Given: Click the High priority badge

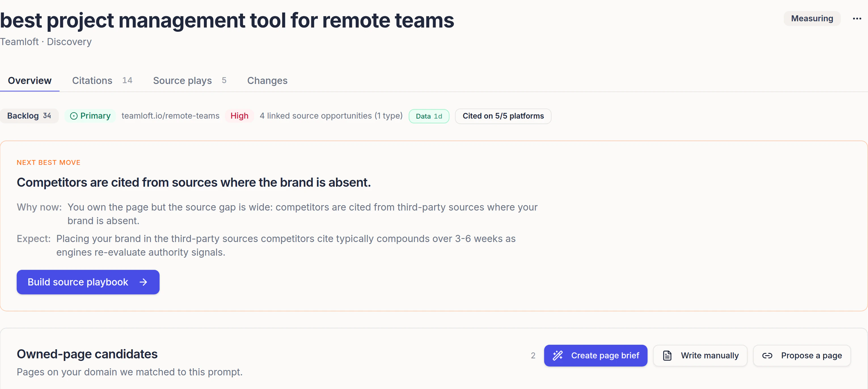Looking at the screenshot, I should (239, 116).
